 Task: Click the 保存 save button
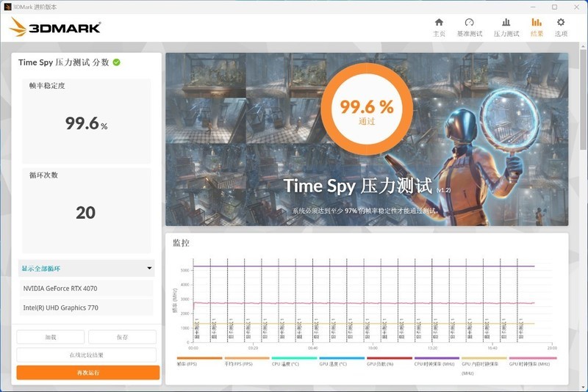point(122,337)
